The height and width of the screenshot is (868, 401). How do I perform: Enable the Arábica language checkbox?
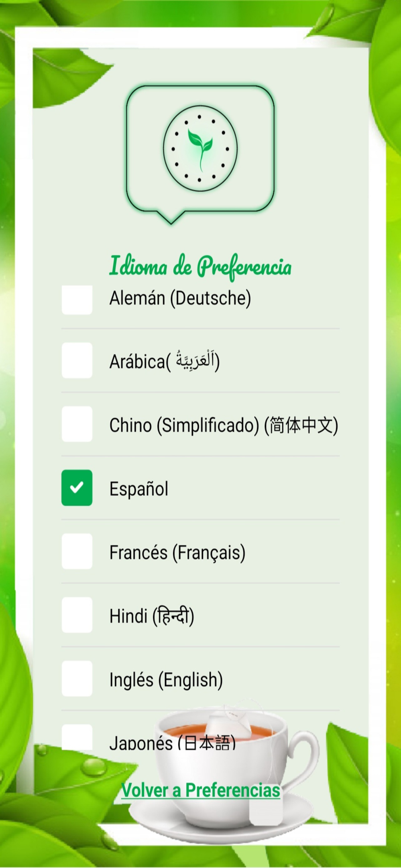click(77, 360)
